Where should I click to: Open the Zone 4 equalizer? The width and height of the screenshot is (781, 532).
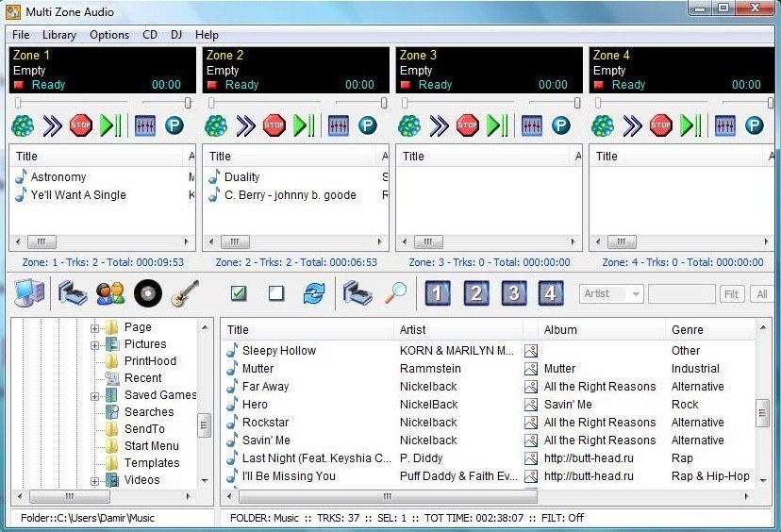coord(724,125)
